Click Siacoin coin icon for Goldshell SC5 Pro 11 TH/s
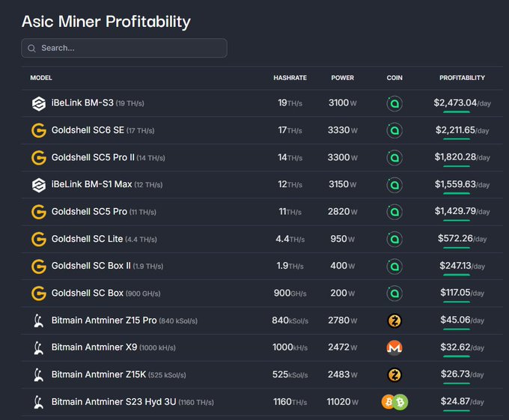This screenshot has height=420, width=509. coord(394,212)
